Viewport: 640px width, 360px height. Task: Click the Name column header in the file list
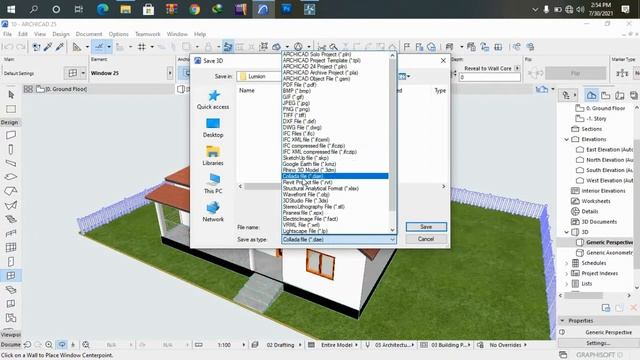(247, 90)
